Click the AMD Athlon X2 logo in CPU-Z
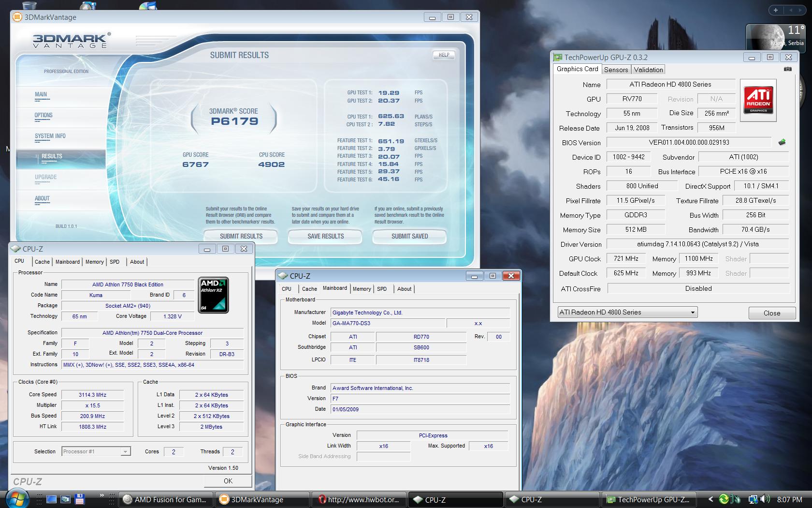Viewport: 812px width, 508px height. pyautogui.click(x=213, y=295)
